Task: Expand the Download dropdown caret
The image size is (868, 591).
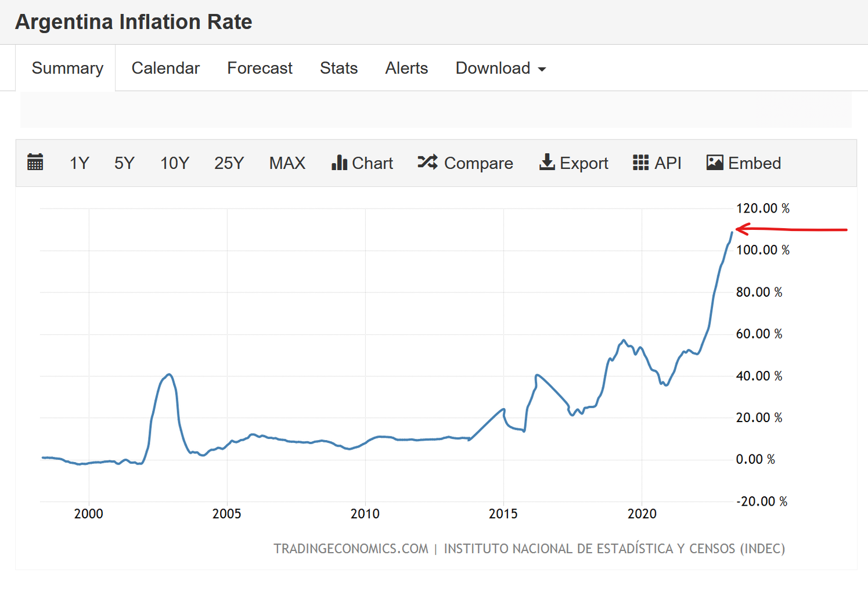Action: click(x=542, y=69)
